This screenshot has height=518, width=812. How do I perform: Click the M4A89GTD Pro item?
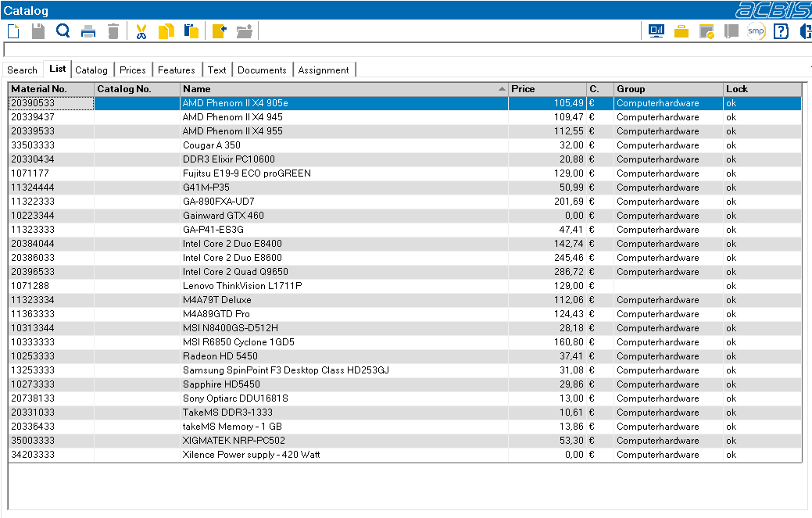(405, 314)
